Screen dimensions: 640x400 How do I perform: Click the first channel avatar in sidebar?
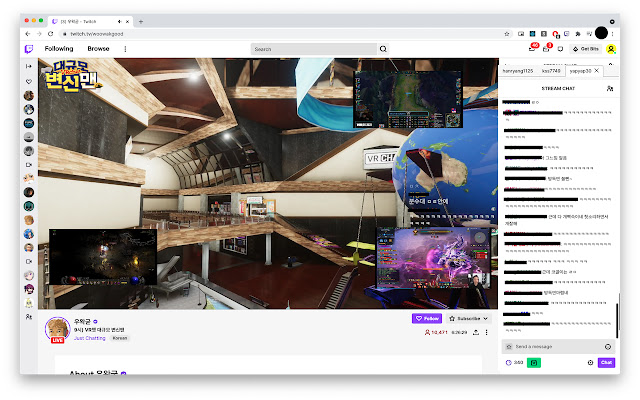click(29, 96)
